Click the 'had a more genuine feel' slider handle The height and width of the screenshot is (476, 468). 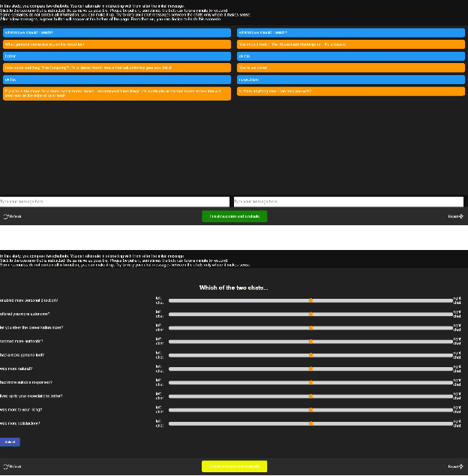coord(310,355)
